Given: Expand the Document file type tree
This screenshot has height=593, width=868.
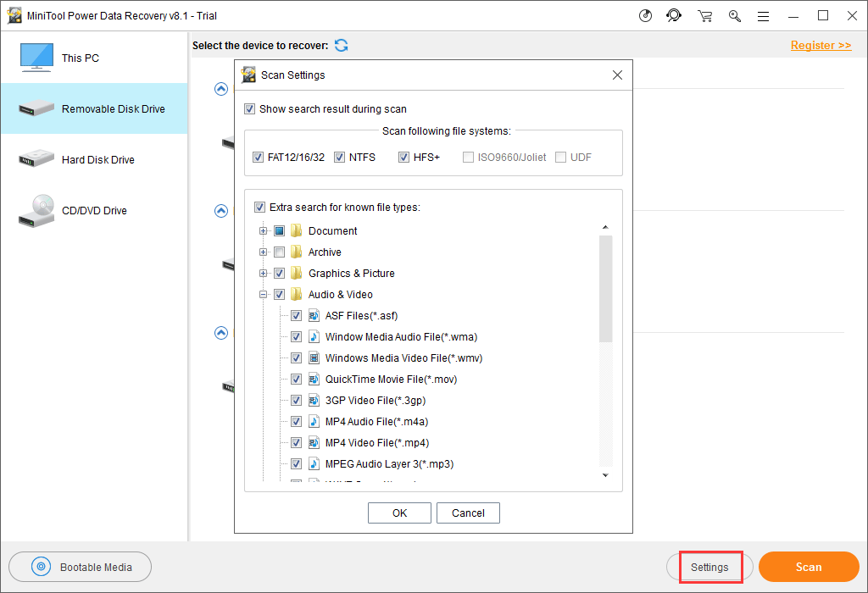Looking at the screenshot, I should point(264,231).
